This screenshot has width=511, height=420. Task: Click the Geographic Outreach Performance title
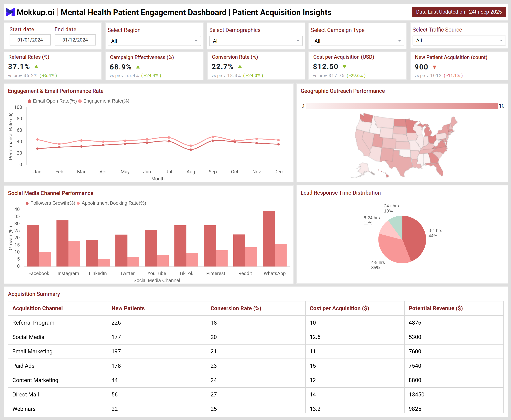[x=343, y=91]
